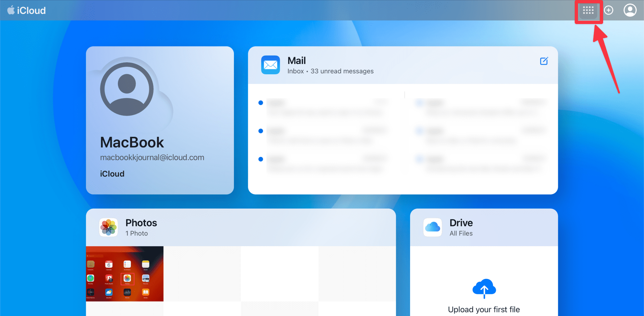Screen dimensions: 644x316
Task: Compose a new email from the Mail widget
Action: tap(544, 61)
